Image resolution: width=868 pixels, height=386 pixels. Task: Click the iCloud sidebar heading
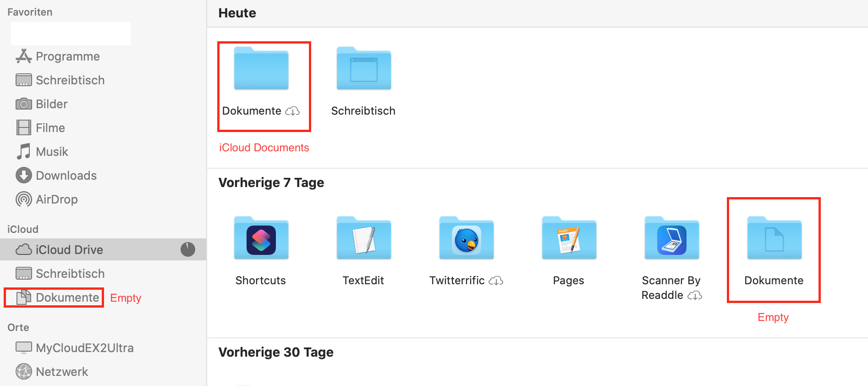tap(23, 229)
